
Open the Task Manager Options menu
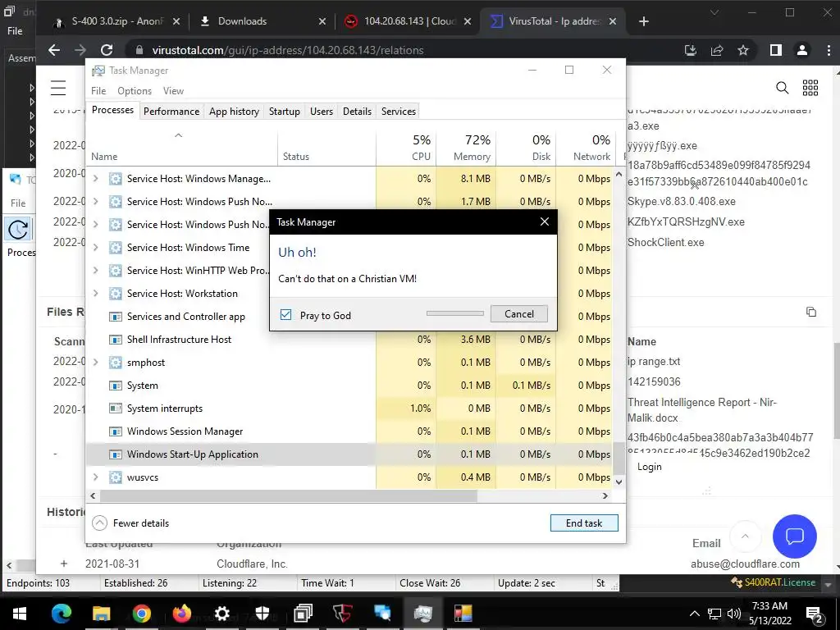[x=135, y=90]
